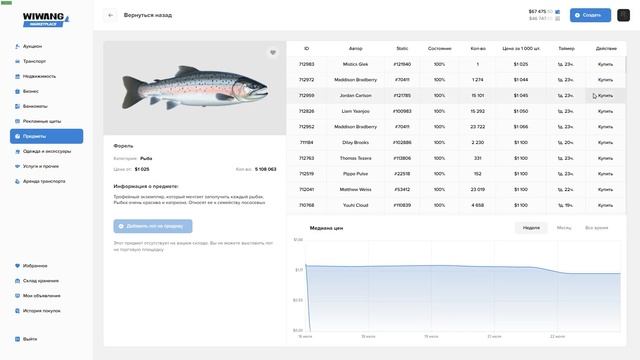Click the Банкоматы sidebar icon

point(17,106)
